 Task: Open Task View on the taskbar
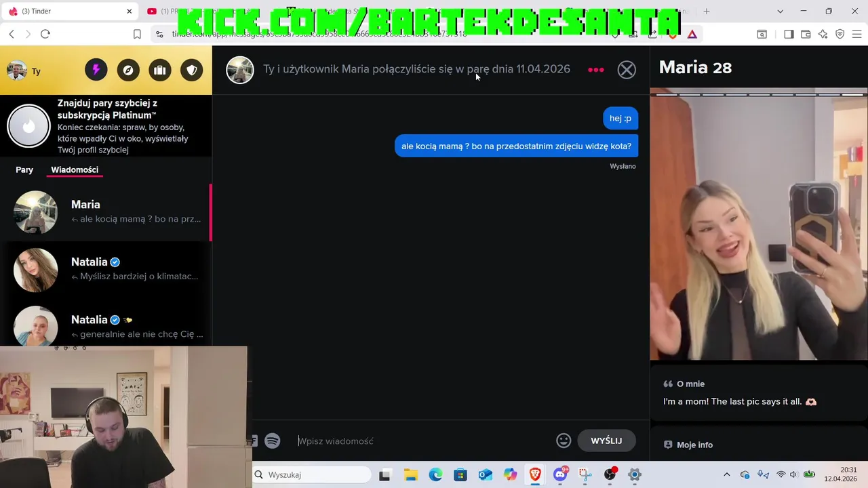(384, 474)
